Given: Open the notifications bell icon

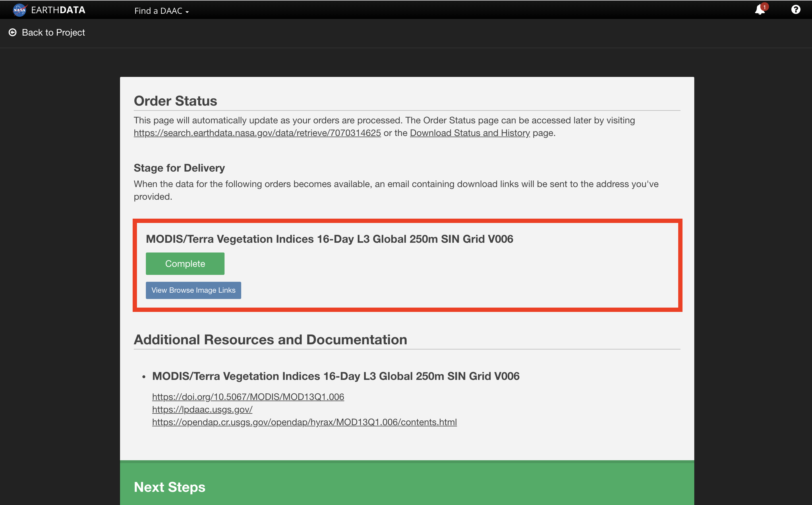Looking at the screenshot, I should click(759, 10).
